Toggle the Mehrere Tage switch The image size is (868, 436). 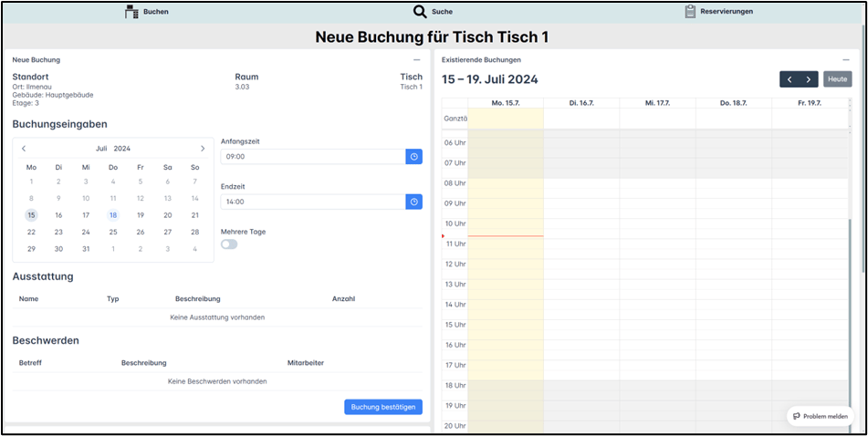click(229, 244)
